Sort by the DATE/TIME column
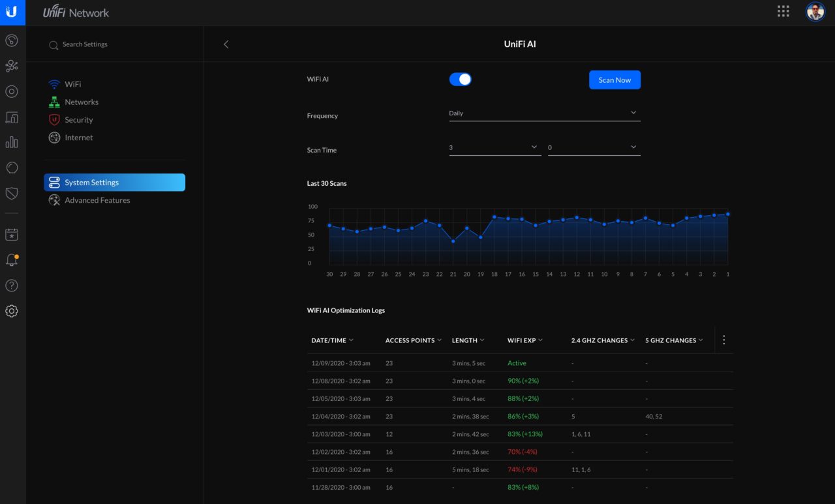This screenshot has width=835, height=504. [333, 340]
